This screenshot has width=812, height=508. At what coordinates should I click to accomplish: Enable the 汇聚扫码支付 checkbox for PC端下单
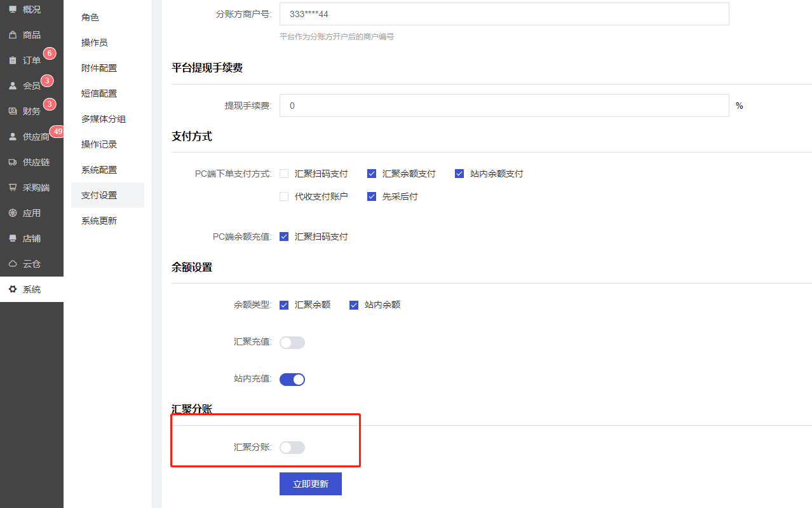pos(284,174)
